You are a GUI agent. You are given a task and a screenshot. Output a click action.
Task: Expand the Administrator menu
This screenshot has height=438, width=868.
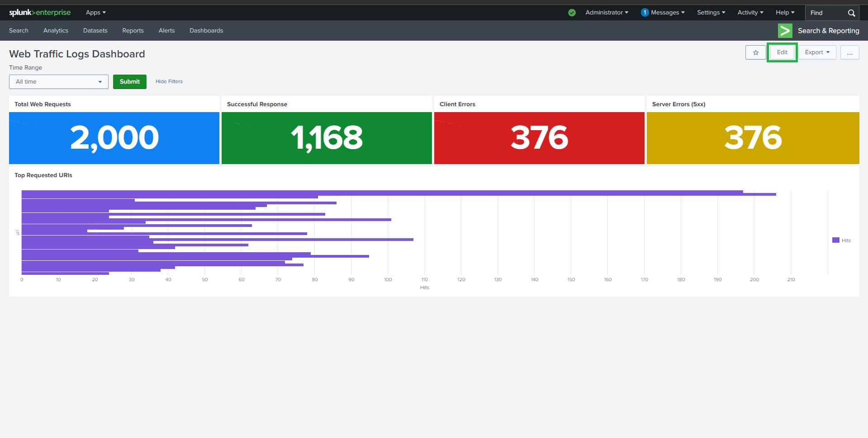tap(607, 13)
